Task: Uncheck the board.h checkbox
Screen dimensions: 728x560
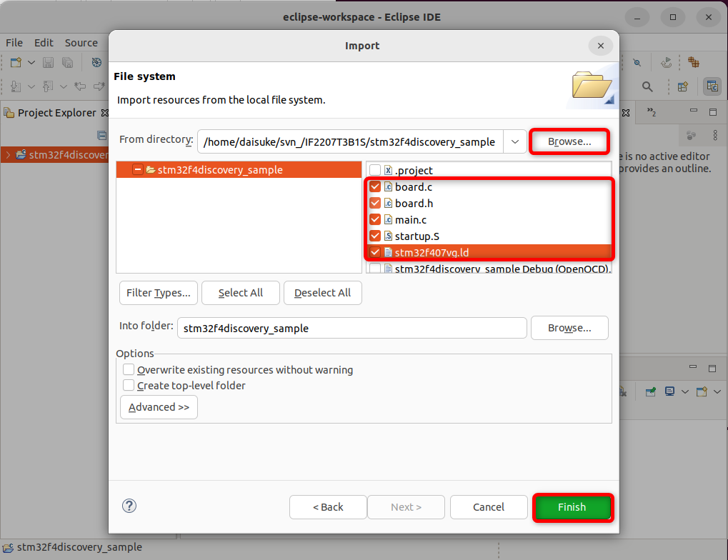Action: (375, 203)
